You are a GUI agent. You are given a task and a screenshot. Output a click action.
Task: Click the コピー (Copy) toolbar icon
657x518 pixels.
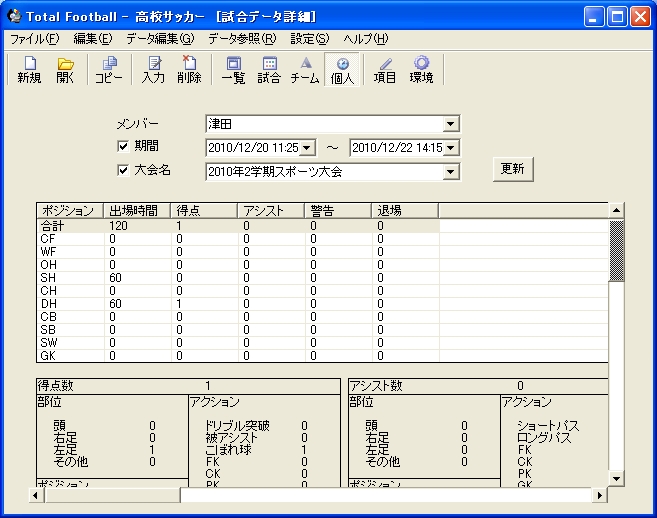(109, 70)
